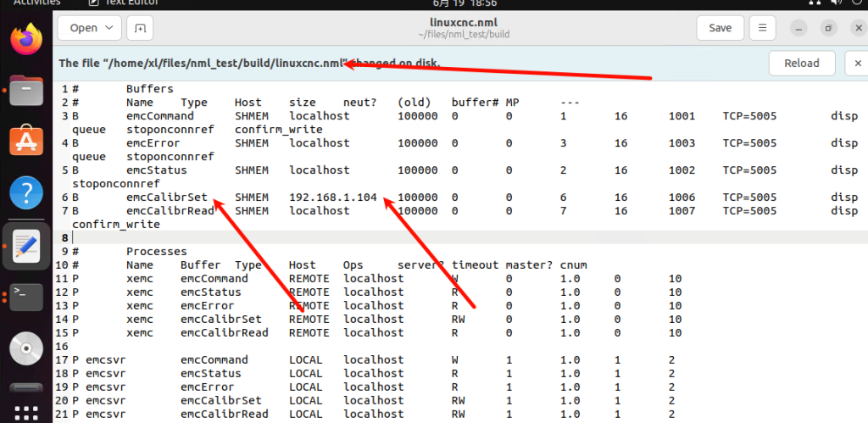Place cursor on empty line 8
Image resolution: width=868 pixels, height=423 pixels.
pos(470,238)
